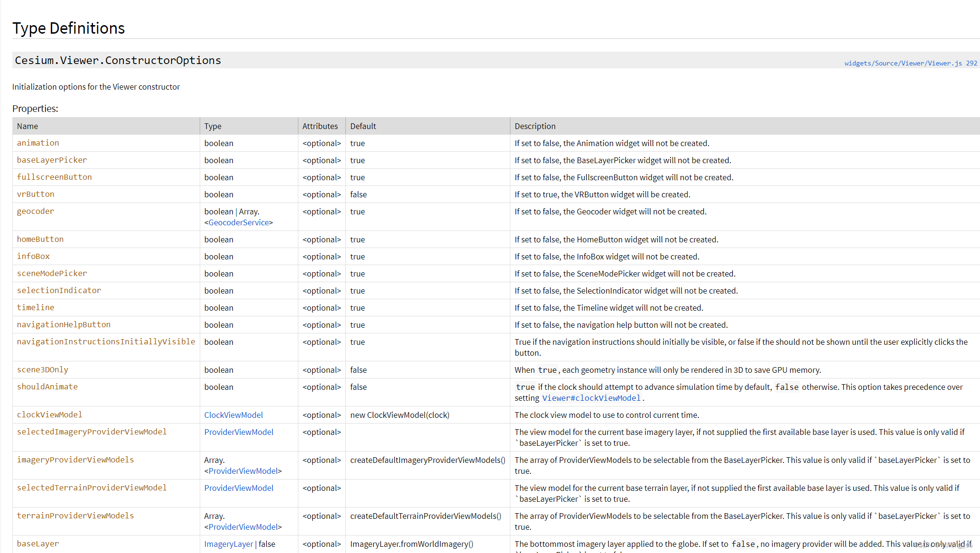Click the Default column header

(x=363, y=126)
